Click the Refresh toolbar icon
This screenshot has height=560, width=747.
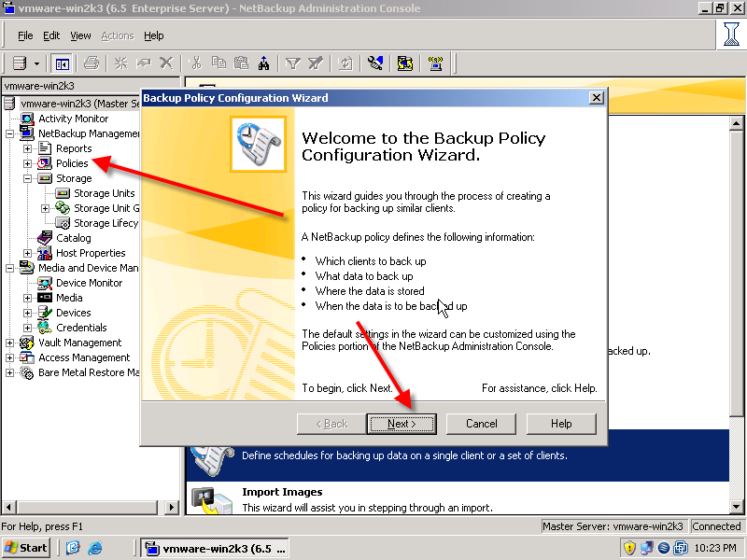pyautogui.click(x=345, y=63)
